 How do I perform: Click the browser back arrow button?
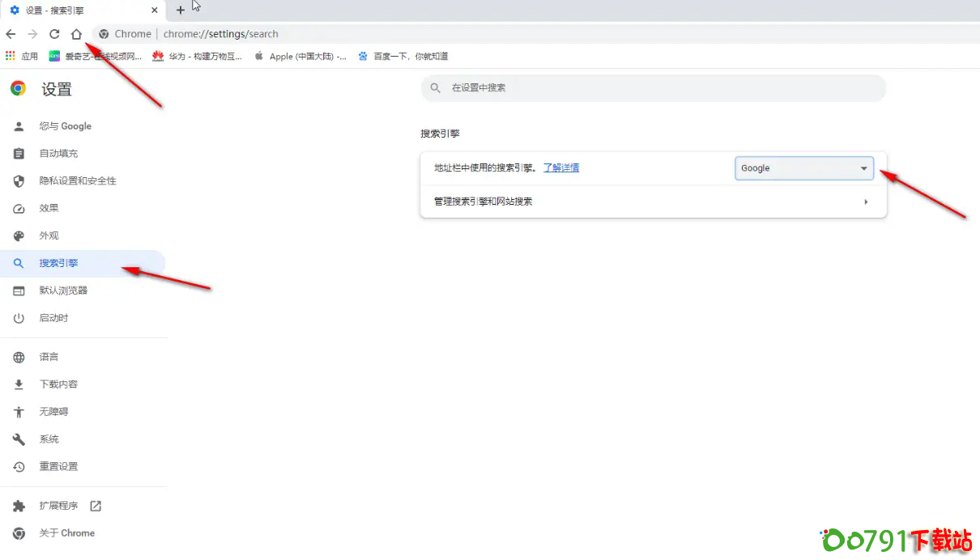click(11, 34)
